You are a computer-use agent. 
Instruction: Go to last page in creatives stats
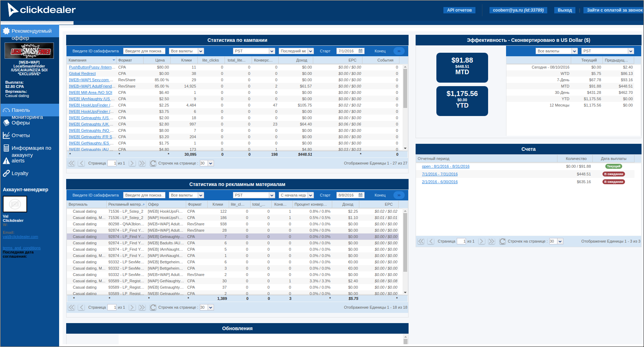[x=142, y=307]
